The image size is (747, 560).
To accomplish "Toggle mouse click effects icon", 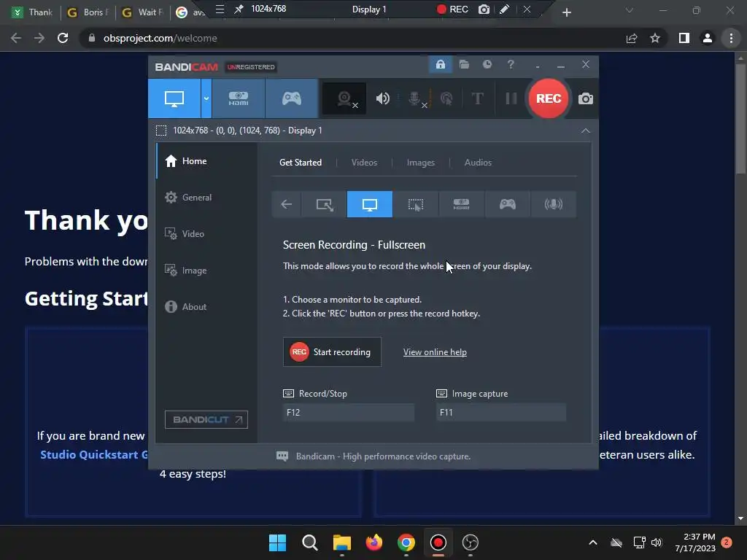I will click(446, 98).
